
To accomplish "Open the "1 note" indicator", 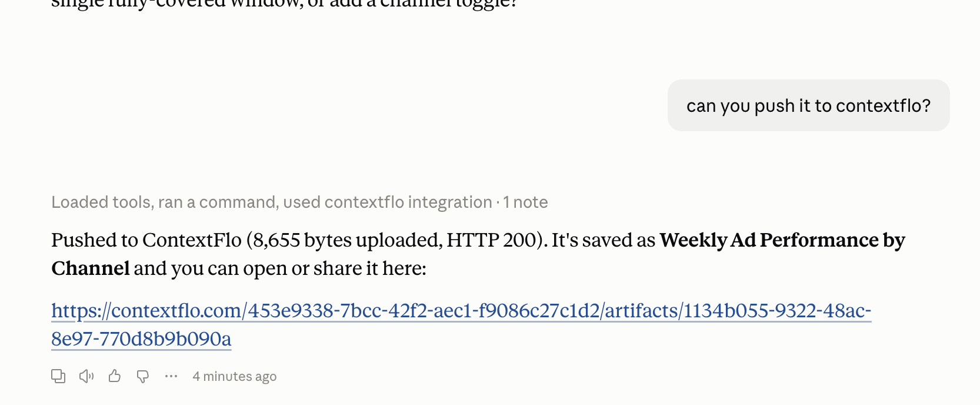I will (x=525, y=203).
